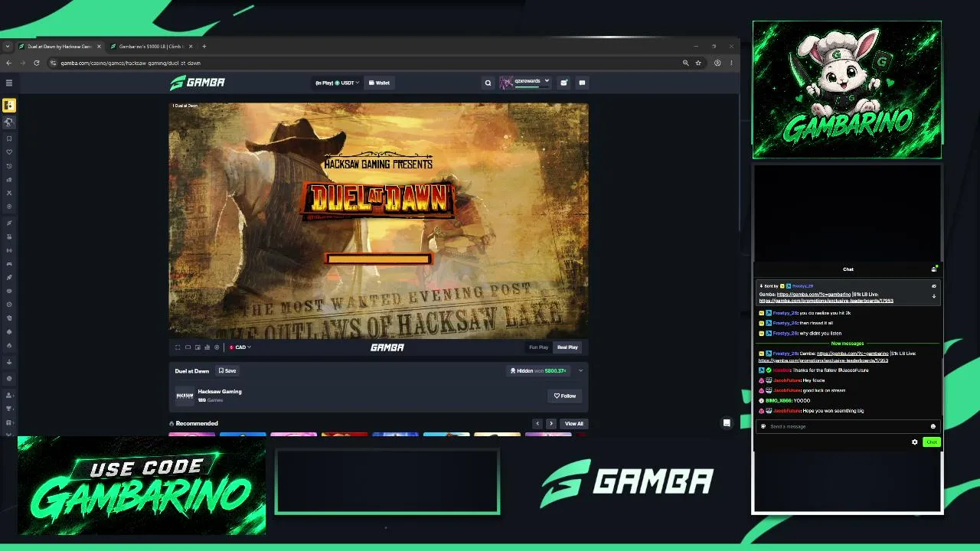Switch to Fun Play mode

(x=538, y=347)
